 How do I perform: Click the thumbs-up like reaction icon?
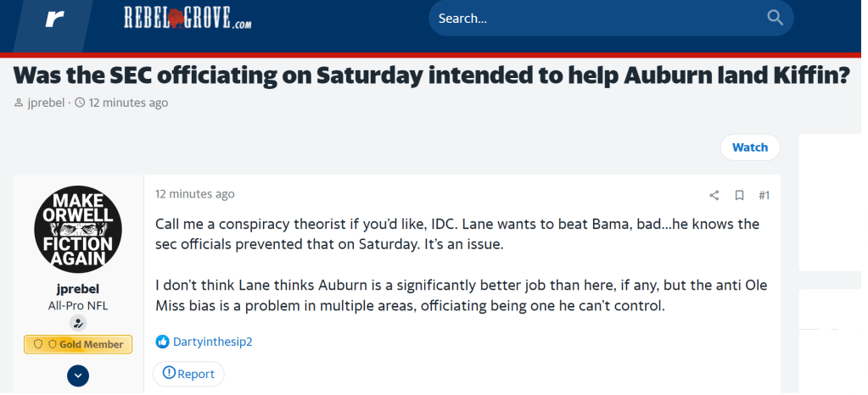pyautogui.click(x=163, y=342)
